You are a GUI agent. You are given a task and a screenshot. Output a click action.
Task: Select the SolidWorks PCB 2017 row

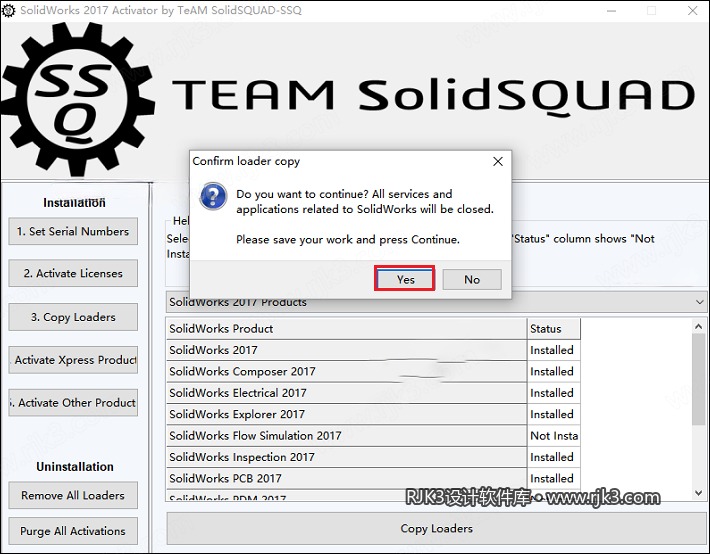tap(374, 478)
